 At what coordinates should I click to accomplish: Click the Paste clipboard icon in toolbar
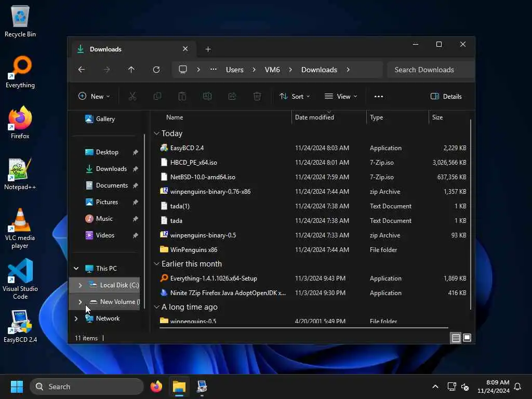[x=182, y=96]
